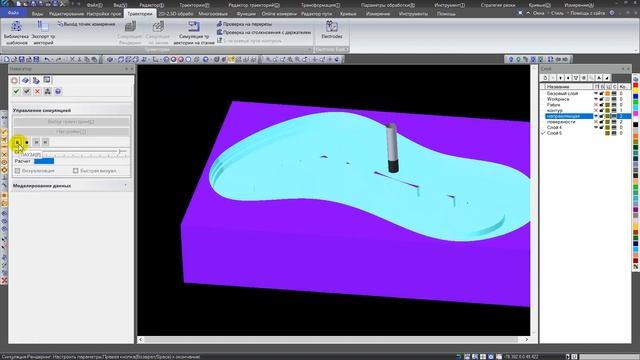This screenshot has height=360, width=640.
Task: Run Проверка на столкновения с держателем
Action: (x=264, y=32)
